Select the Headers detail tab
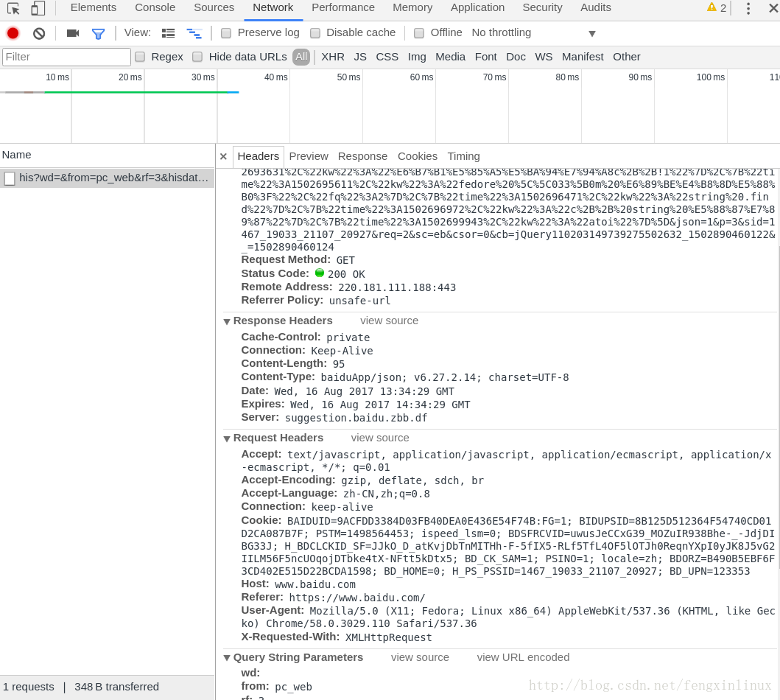This screenshot has width=780, height=700. point(259,156)
